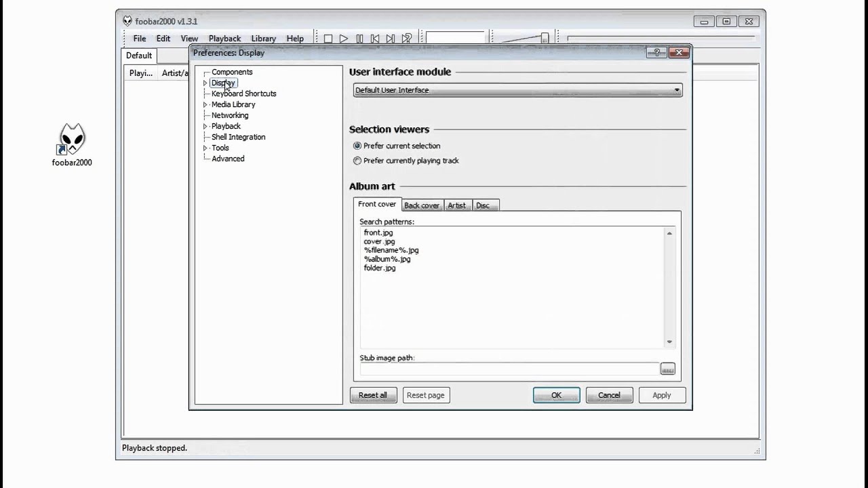The image size is (868, 488).
Task: Click the Random playback button
Action: pyautogui.click(x=407, y=39)
